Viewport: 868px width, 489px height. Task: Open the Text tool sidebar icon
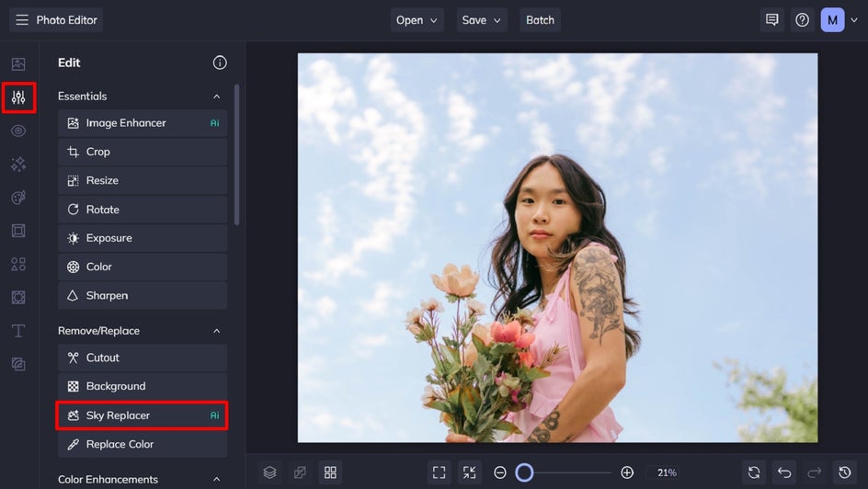coord(18,331)
